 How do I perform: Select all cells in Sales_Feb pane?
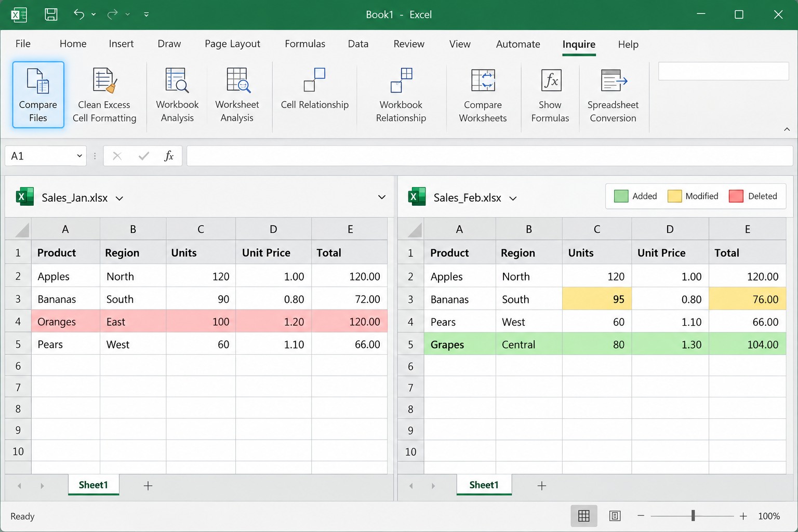[x=411, y=229]
